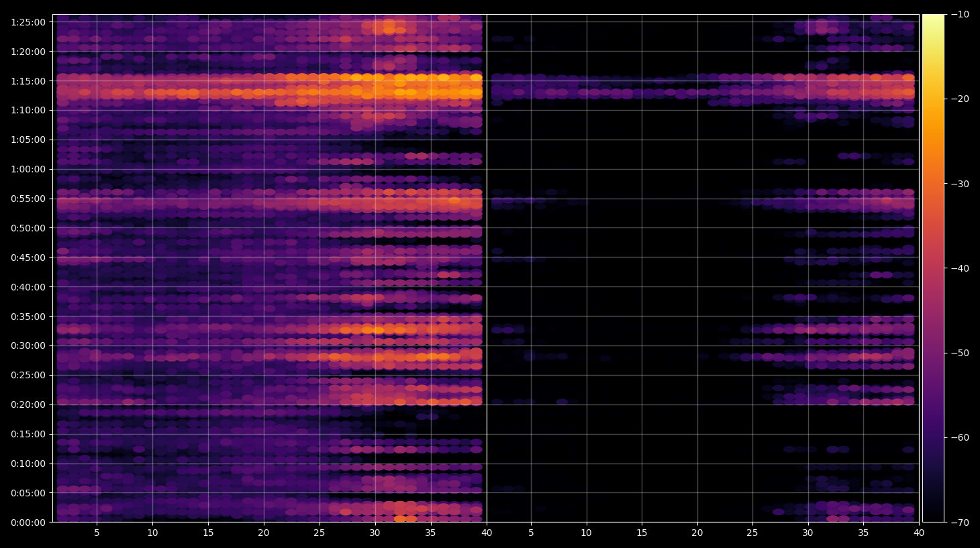
Task: Click the 0:00:00 time axis label
Action: click(x=28, y=523)
